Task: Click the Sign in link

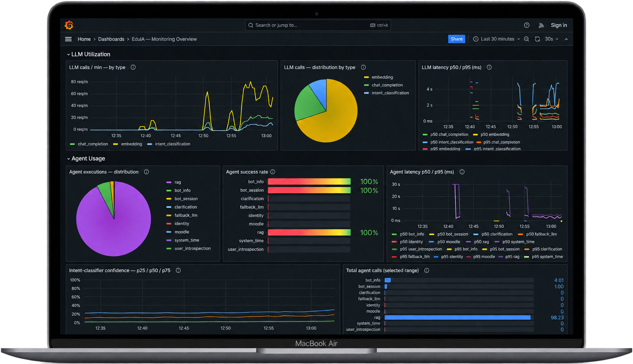Action: (x=559, y=25)
